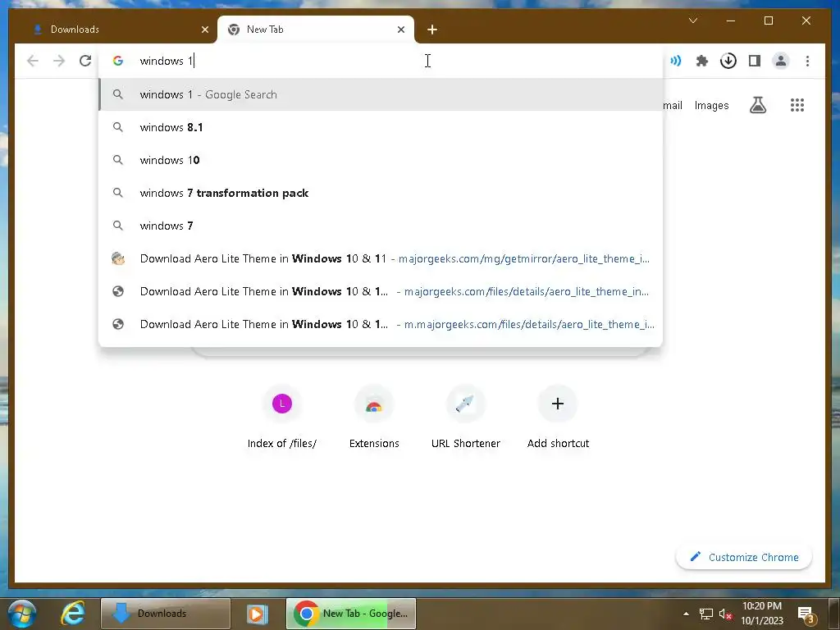Click the Google G icon in the address bar
Viewport: 840px width, 630px height.
pyautogui.click(x=118, y=61)
